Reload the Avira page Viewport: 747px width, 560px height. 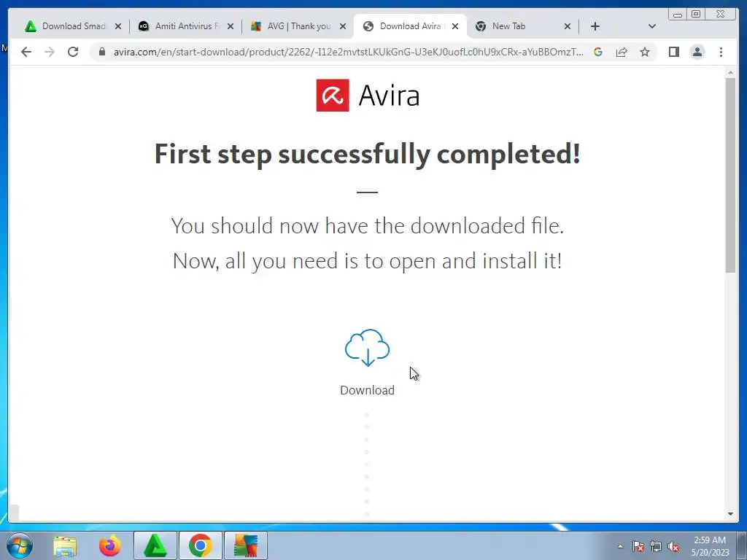point(73,52)
